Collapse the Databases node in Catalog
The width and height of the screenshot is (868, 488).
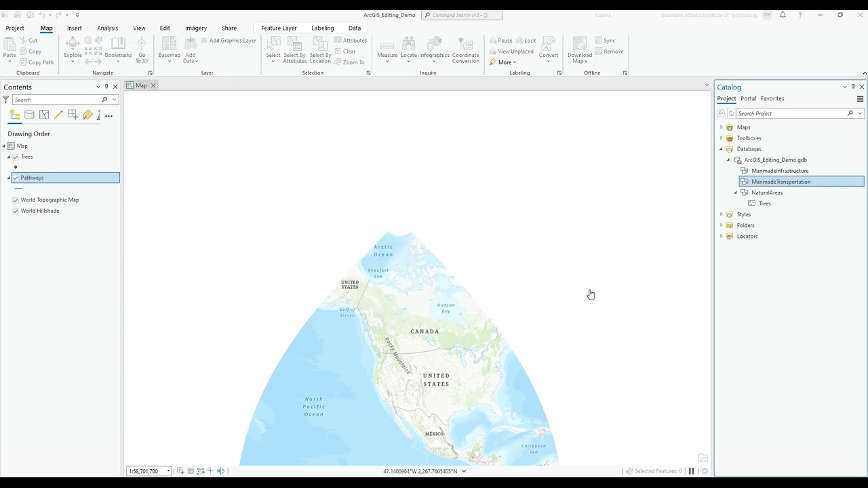(721, 149)
